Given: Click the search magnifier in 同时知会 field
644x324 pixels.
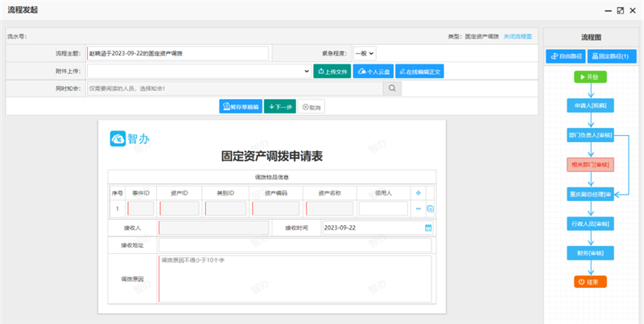Looking at the screenshot, I should point(391,88).
